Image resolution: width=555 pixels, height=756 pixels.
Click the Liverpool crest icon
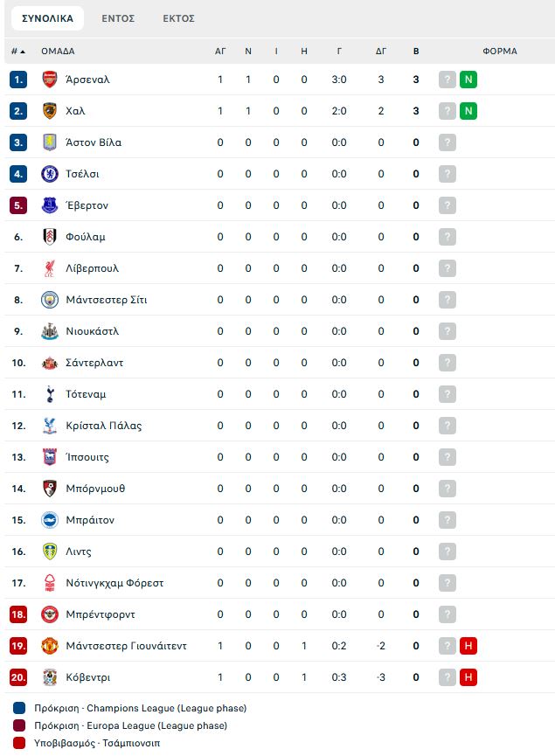click(50, 268)
